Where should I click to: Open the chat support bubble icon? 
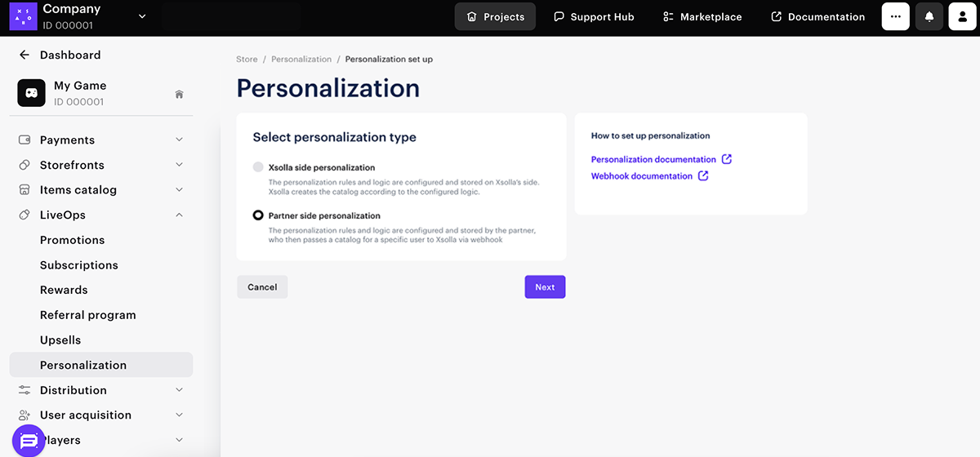pyautogui.click(x=29, y=441)
